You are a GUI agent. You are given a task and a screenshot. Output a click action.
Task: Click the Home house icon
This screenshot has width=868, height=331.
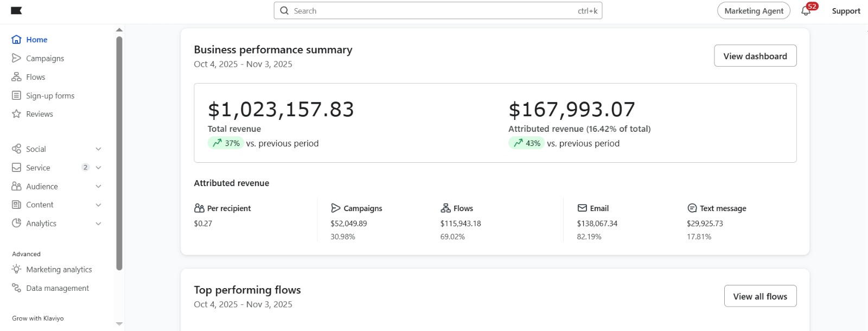pos(17,40)
